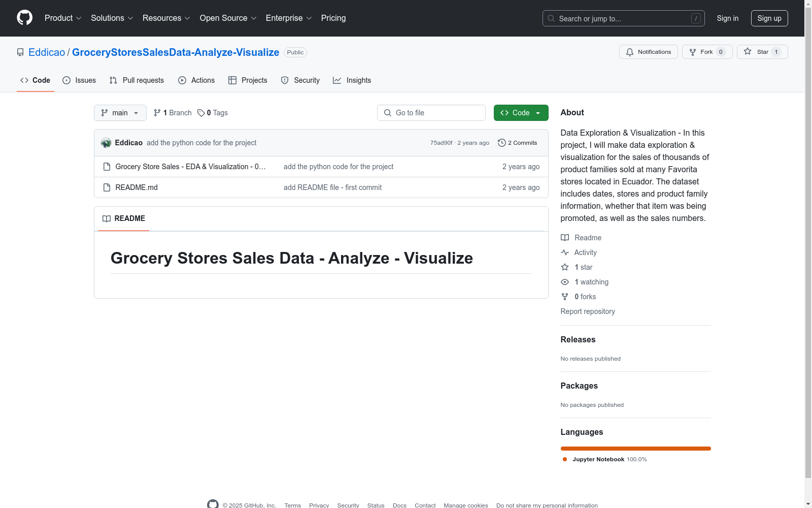Click the Activity pulse icon

(x=565, y=252)
